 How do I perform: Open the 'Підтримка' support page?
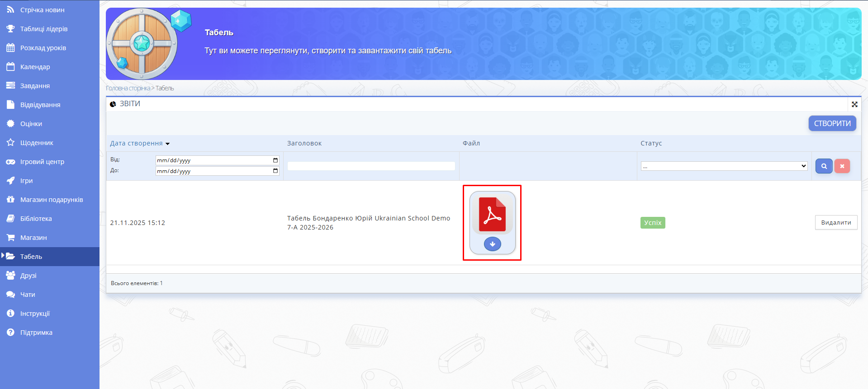coord(36,333)
